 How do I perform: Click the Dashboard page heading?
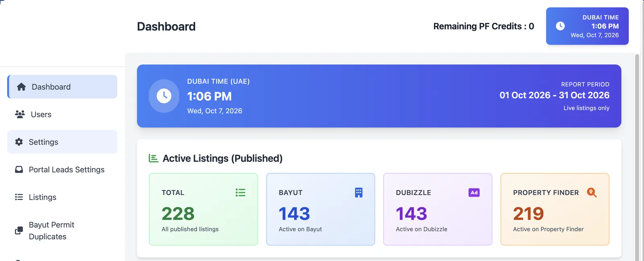166,26
